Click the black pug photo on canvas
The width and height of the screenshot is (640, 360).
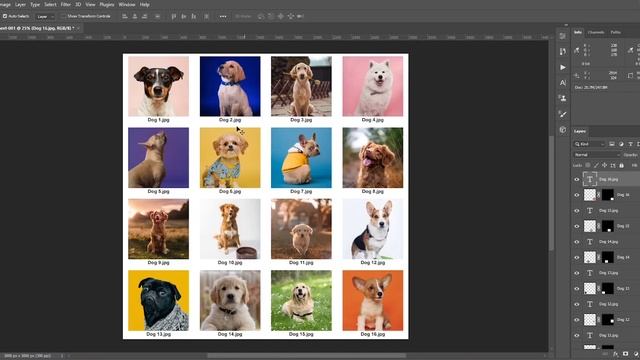click(158, 300)
